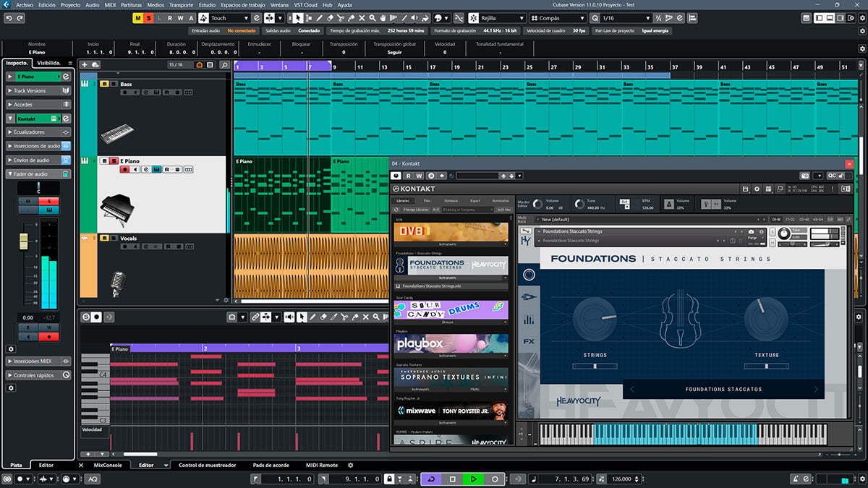Open the Pads de acorde tab
The image size is (868, 488).
pyautogui.click(x=271, y=465)
